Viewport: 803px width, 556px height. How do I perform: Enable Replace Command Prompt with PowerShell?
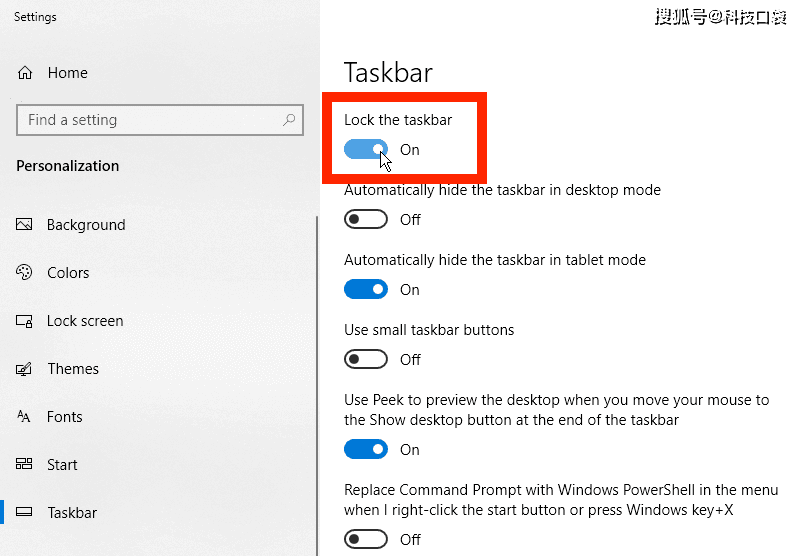tap(366, 539)
